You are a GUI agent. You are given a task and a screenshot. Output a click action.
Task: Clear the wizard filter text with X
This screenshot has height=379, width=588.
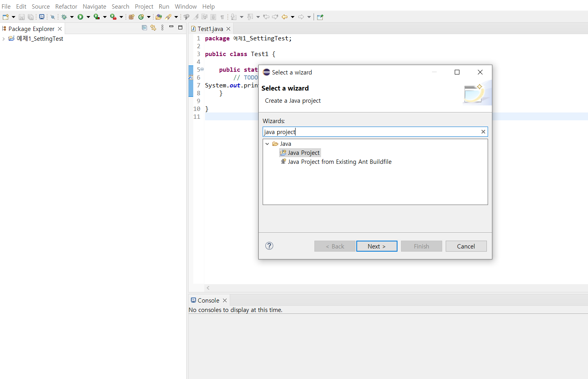point(483,132)
